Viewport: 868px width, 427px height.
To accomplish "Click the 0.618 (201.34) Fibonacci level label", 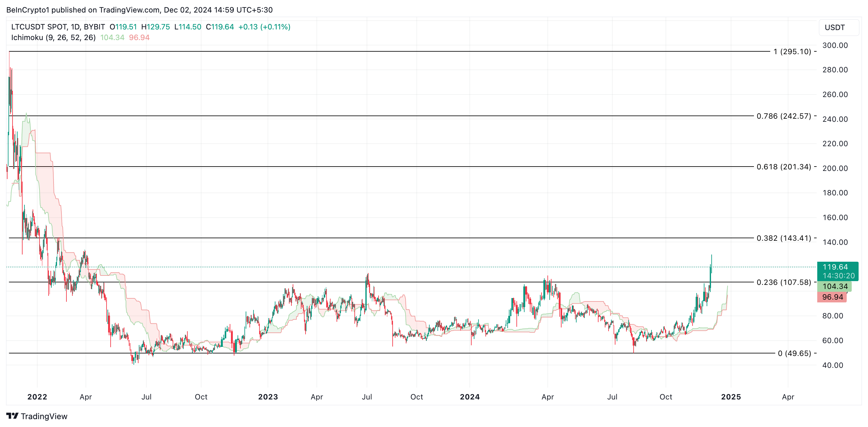I will point(783,167).
